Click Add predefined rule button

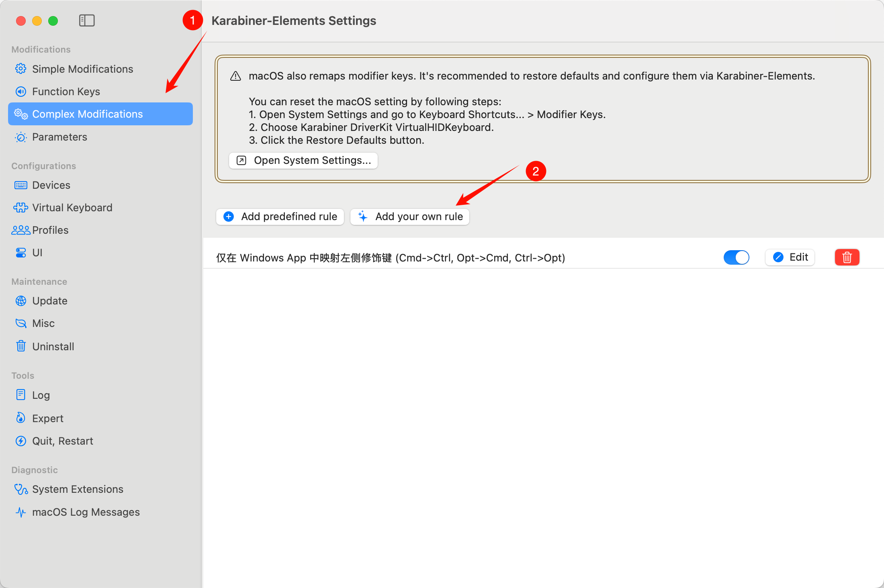280,217
